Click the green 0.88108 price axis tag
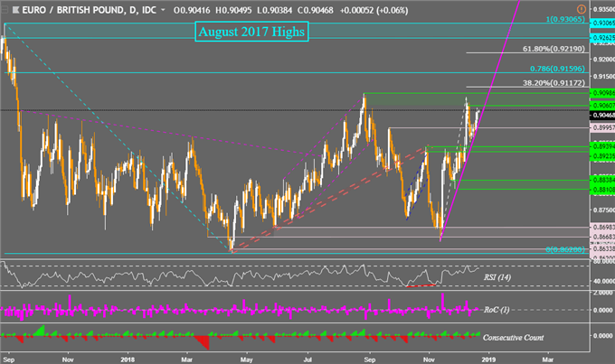The height and width of the screenshot is (364, 615). pyautogui.click(x=602, y=190)
